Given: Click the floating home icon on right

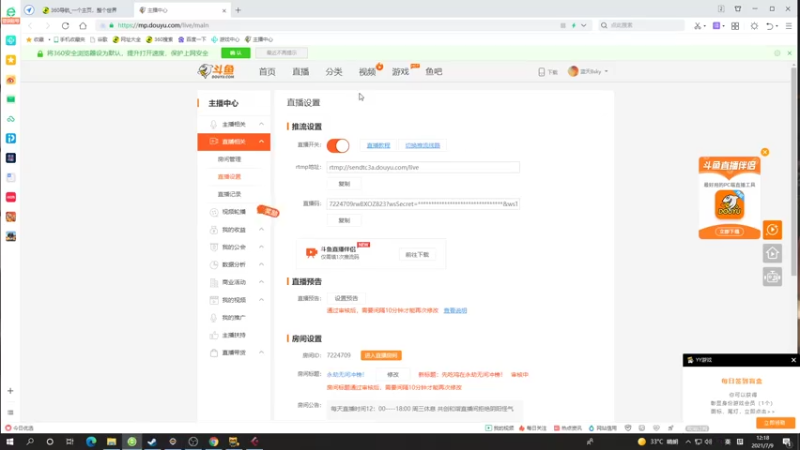Looking at the screenshot, I should 772,253.
